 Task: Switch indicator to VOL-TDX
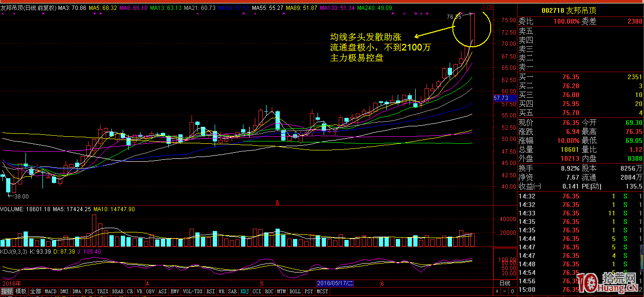click(x=192, y=291)
